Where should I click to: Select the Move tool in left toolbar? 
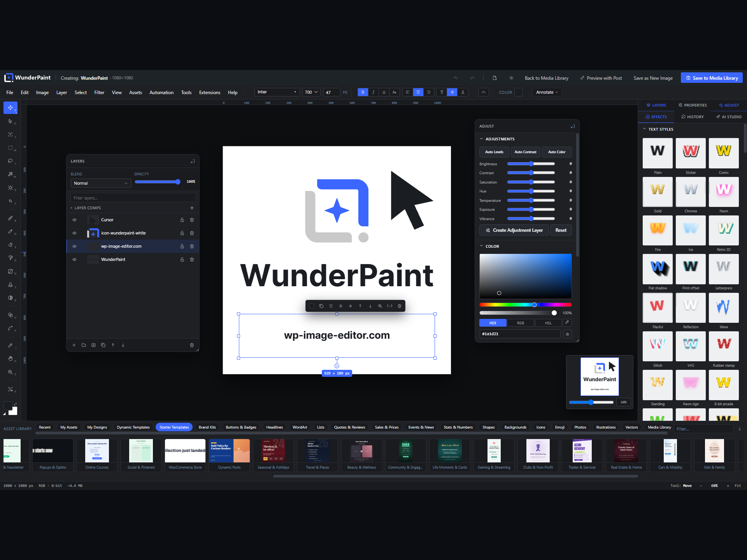click(11, 108)
